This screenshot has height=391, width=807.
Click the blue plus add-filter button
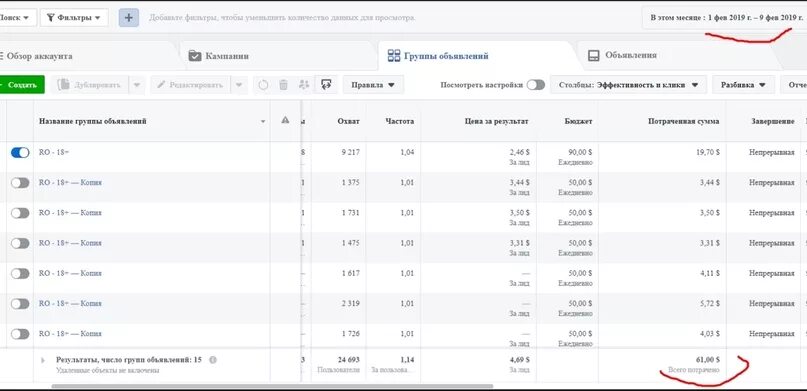tap(129, 17)
